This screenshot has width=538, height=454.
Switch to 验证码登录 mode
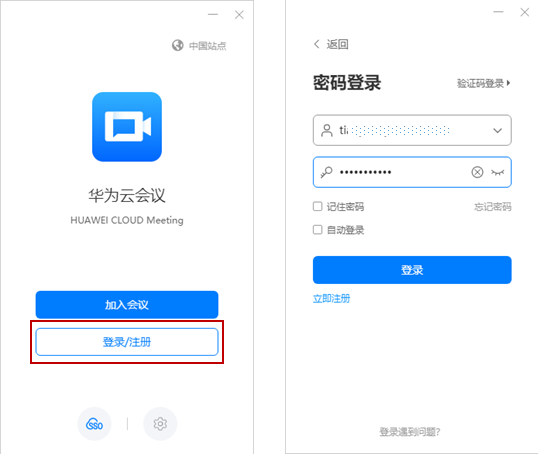tap(483, 83)
